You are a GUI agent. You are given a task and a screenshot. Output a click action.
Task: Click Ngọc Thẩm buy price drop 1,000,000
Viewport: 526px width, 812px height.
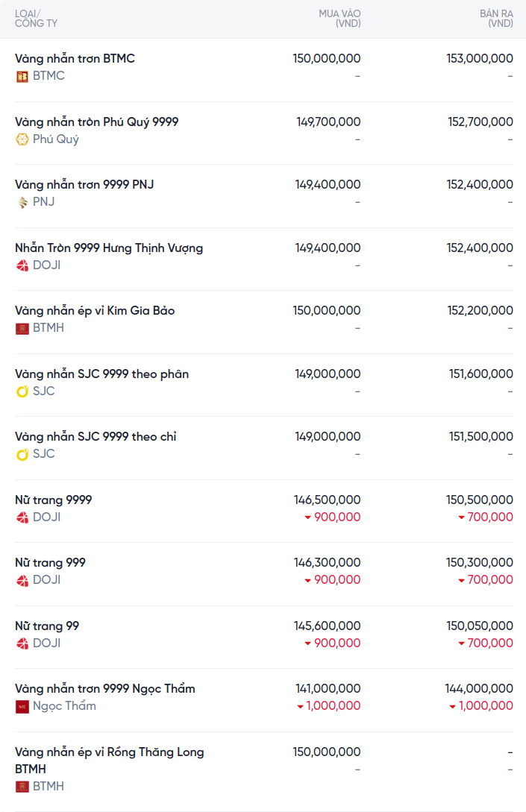click(x=328, y=706)
